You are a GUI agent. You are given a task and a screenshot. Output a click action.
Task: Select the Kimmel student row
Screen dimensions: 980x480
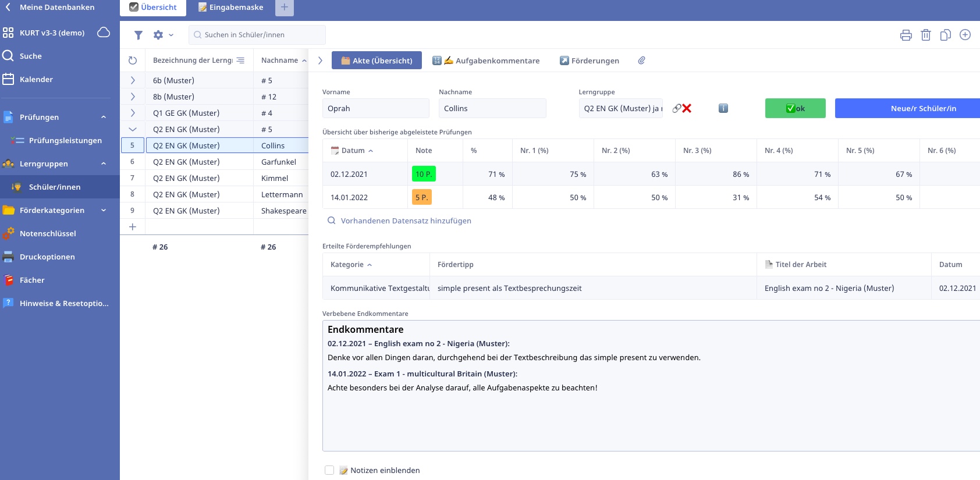click(x=214, y=178)
